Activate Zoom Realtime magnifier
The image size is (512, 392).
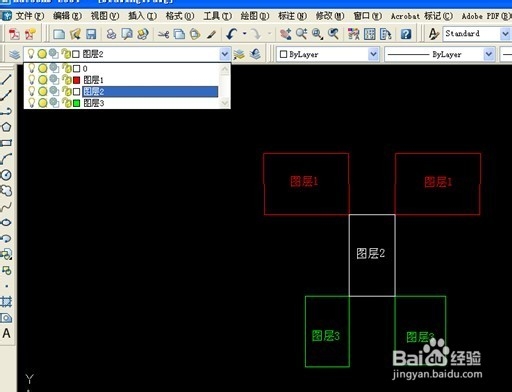tap(301, 34)
